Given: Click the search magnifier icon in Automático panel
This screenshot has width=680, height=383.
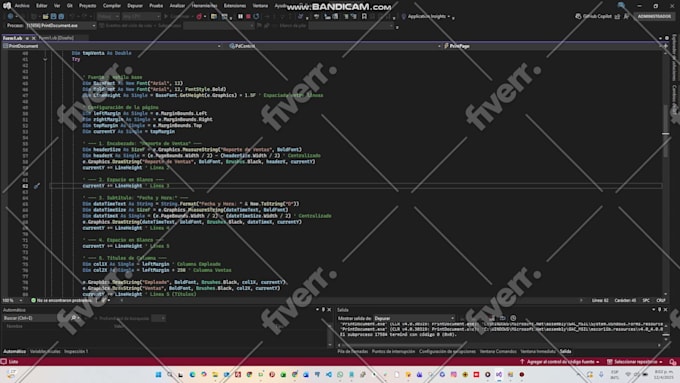Looking at the screenshot, I should pos(73,318).
